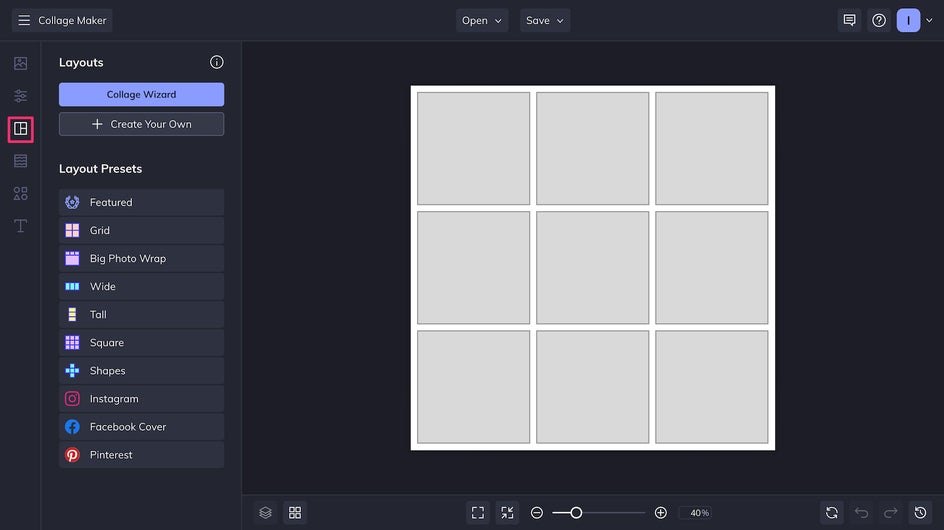This screenshot has height=530, width=944.
Task: Click Create Your Own button
Action: [x=141, y=124]
